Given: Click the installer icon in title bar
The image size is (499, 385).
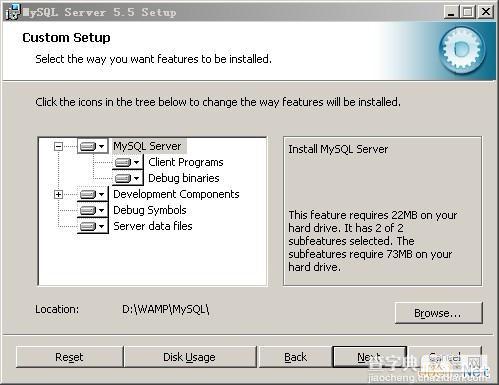Looking at the screenshot, I should point(13,12).
